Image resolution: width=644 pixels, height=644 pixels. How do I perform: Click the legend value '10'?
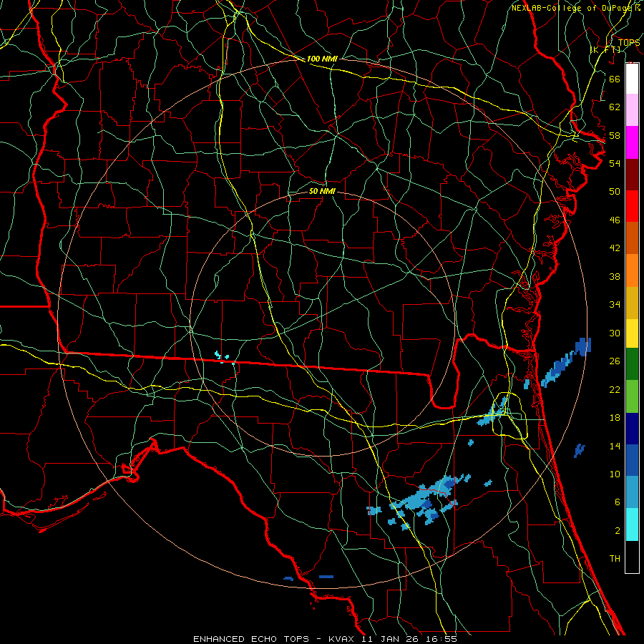tap(615, 474)
